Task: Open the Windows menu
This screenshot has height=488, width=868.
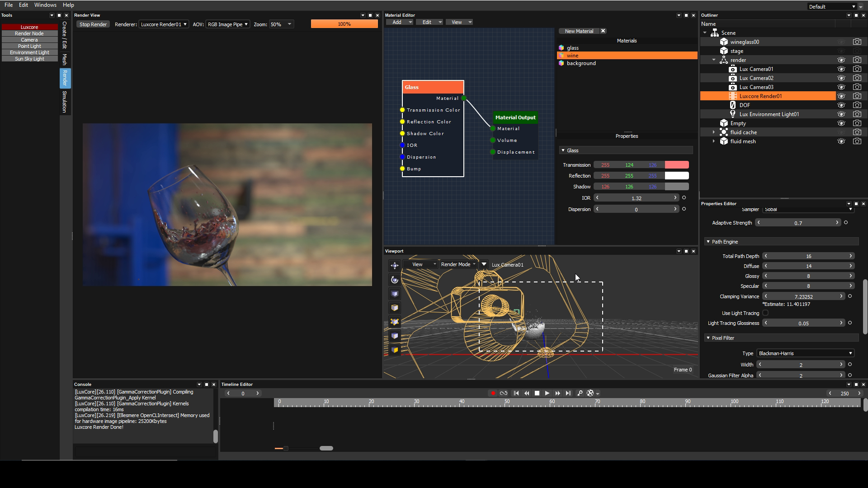Action: 45,5
